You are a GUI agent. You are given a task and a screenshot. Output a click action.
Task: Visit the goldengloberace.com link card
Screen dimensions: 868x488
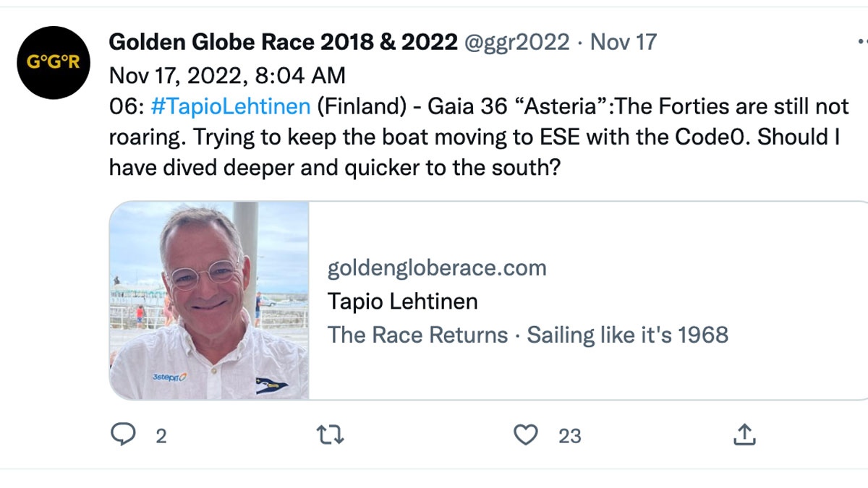point(437,267)
